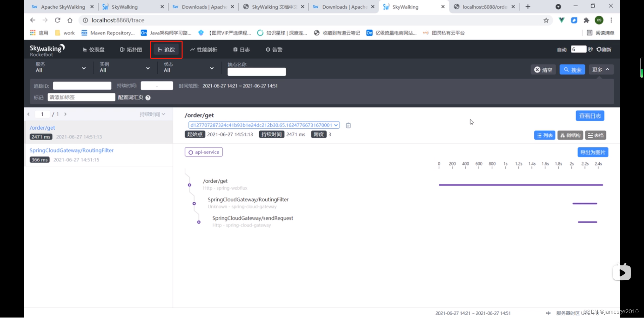Expand the 实例 instance dropdown

coord(125,68)
